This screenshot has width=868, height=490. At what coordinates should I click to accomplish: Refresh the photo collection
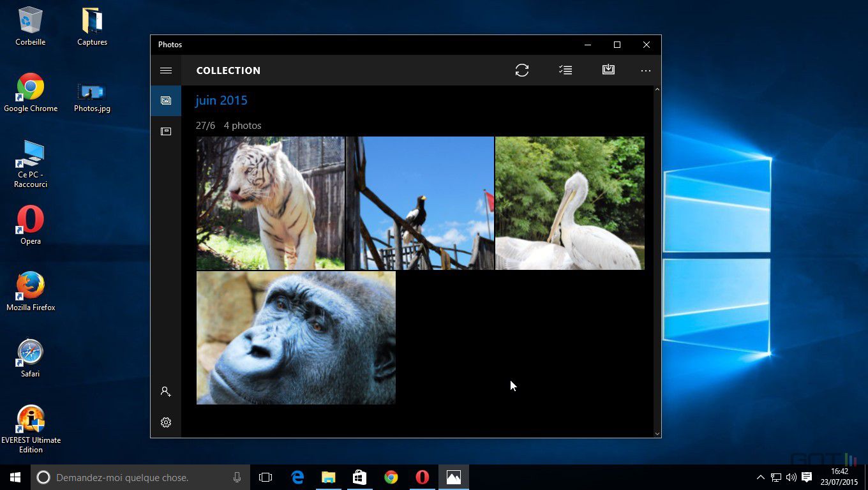[x=522, y=70]
